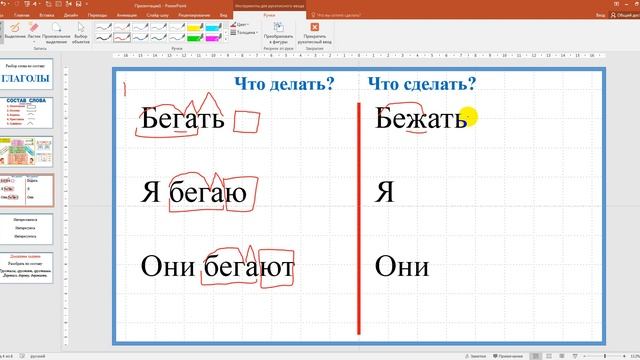Open the Анимация tab

click(127, 15)
